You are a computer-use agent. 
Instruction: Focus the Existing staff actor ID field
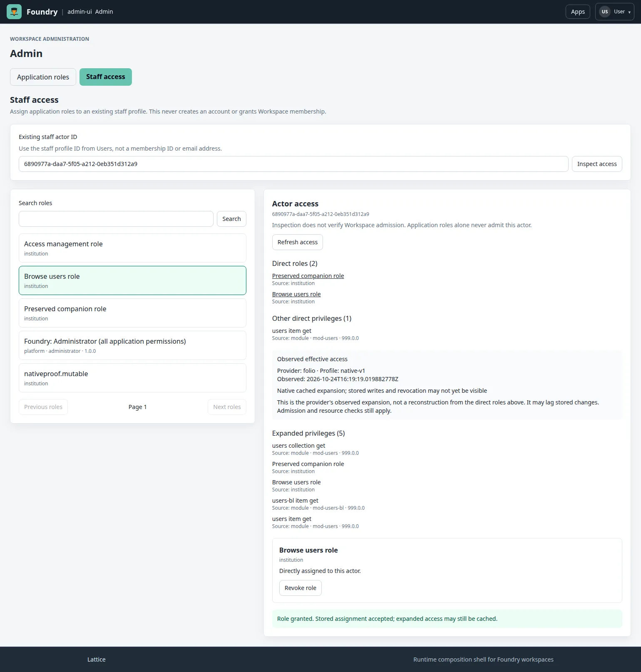[293, 164]
